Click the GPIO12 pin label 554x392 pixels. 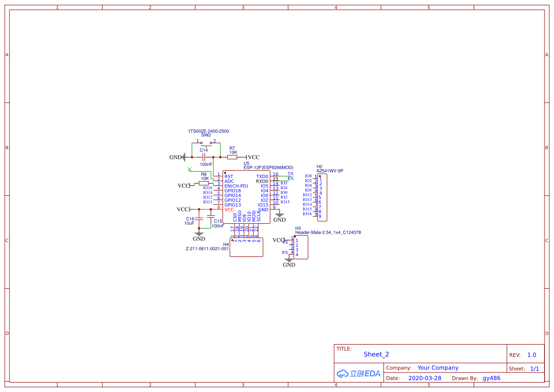pyautogui.click(x=233, y=200)
